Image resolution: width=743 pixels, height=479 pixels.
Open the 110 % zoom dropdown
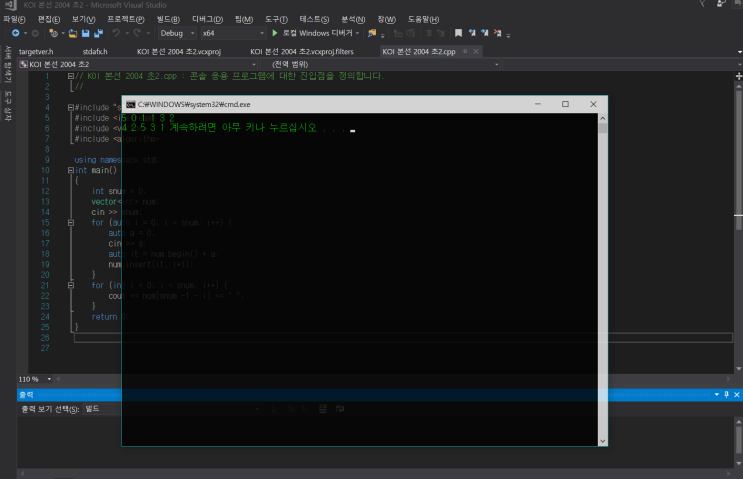(49, 379)
